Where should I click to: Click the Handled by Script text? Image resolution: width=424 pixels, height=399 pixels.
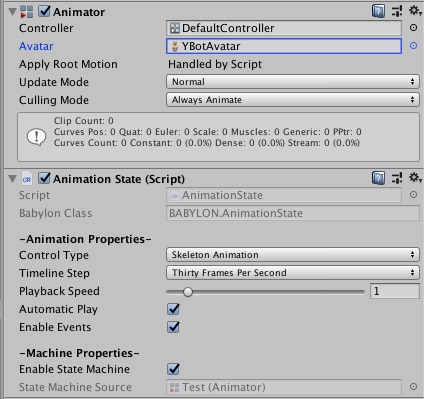215,64
